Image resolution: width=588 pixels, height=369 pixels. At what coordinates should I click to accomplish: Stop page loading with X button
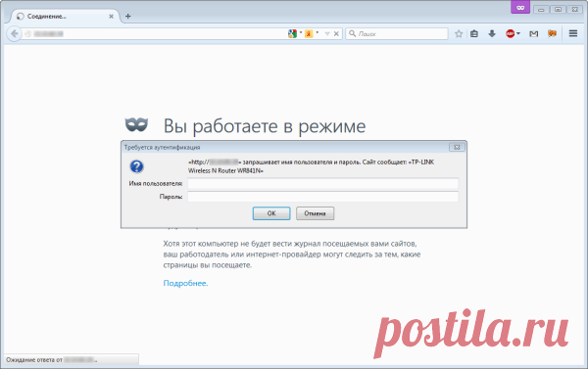point(336,33)
